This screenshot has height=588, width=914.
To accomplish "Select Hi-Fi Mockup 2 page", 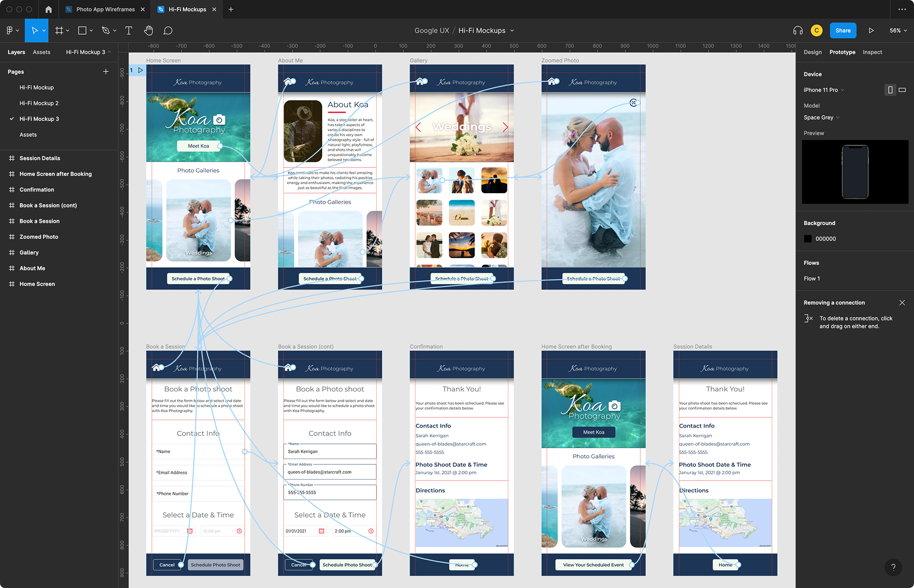I will (39, 103).
